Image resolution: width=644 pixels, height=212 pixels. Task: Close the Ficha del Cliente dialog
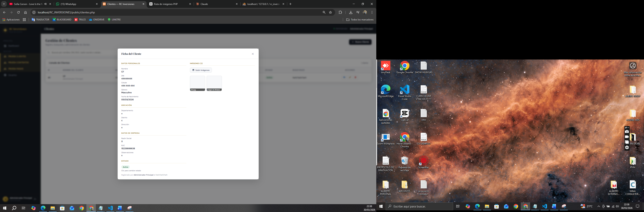point(253,54)
